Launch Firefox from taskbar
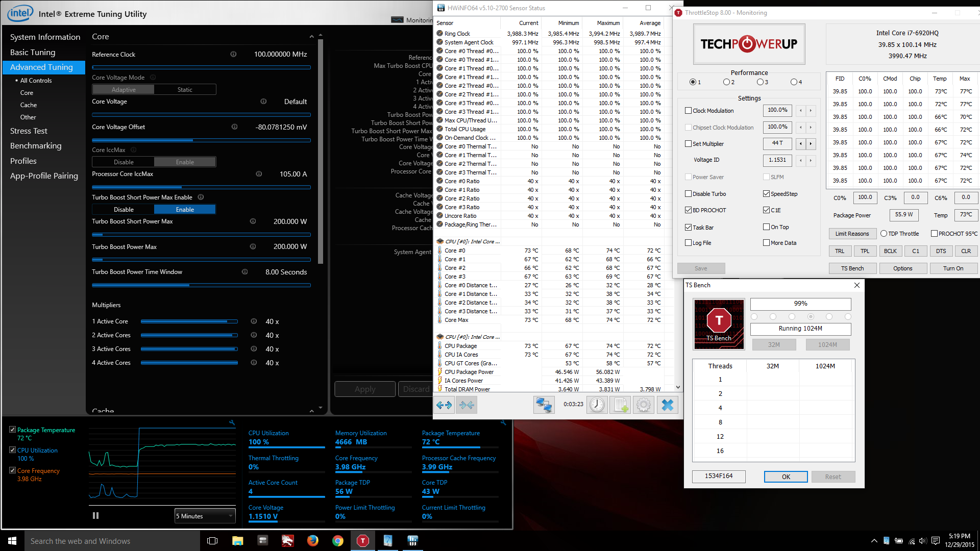This screenshot has width=980, height=551. 312,541
